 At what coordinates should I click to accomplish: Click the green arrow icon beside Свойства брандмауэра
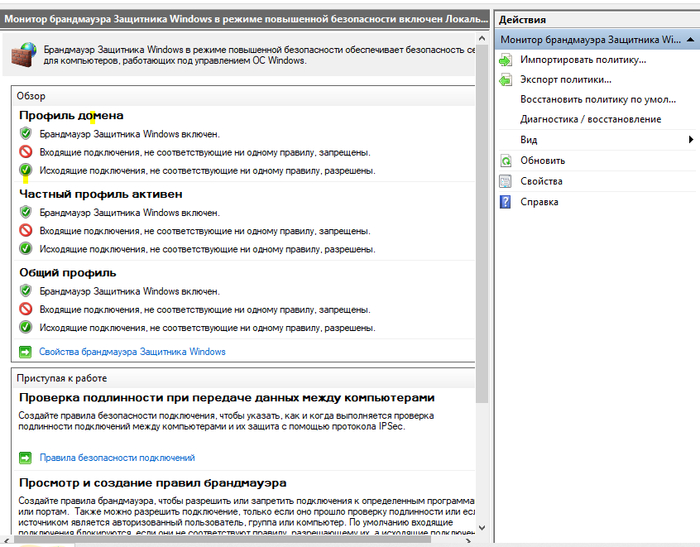pos(25,352)
